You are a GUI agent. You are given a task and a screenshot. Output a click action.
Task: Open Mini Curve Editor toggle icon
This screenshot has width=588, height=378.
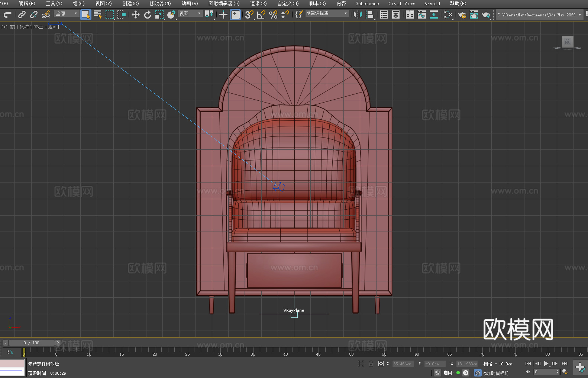pyautogui.click(x=10, y=352)
